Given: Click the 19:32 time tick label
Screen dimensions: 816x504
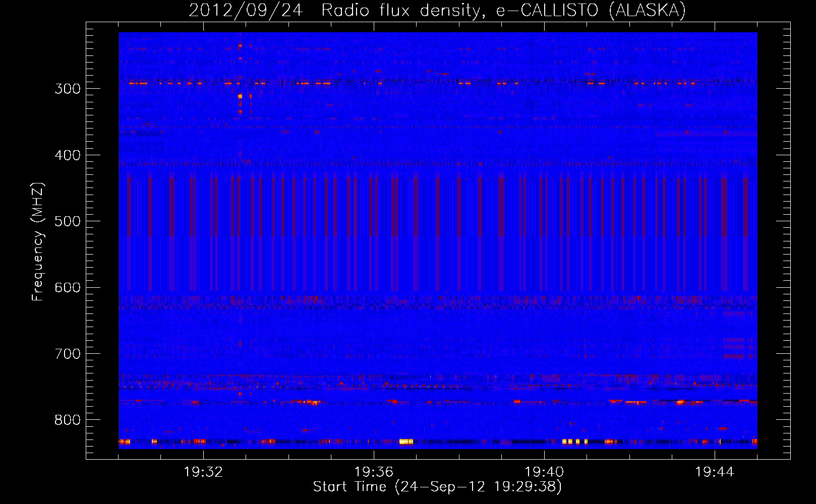Looking at the screenshot, I should click(x=203, y=472).
